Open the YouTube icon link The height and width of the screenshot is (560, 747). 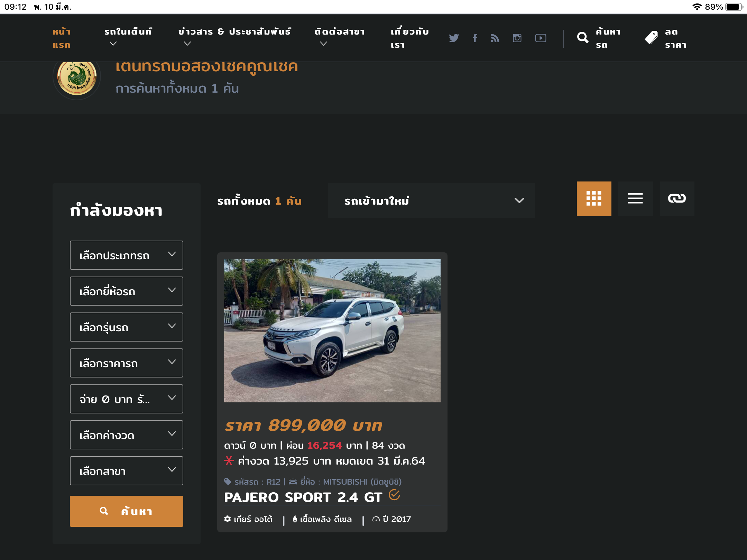click(541, 38)
